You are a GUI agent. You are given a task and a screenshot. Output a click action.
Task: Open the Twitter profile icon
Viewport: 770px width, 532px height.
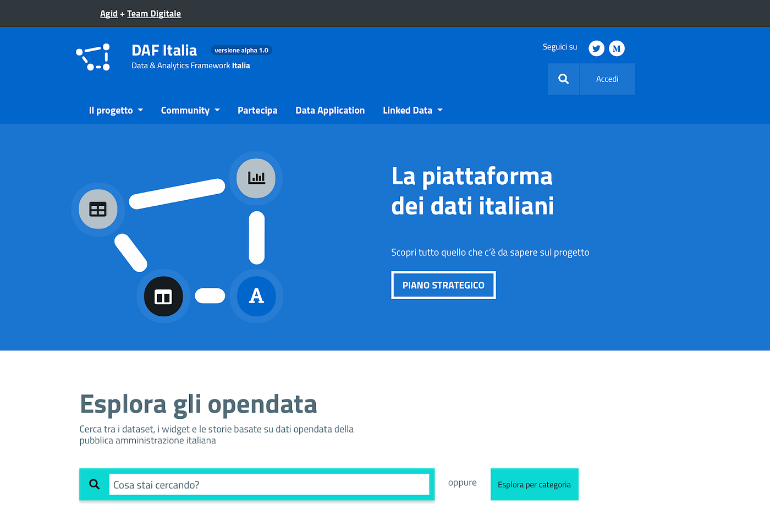click(596, 48)
